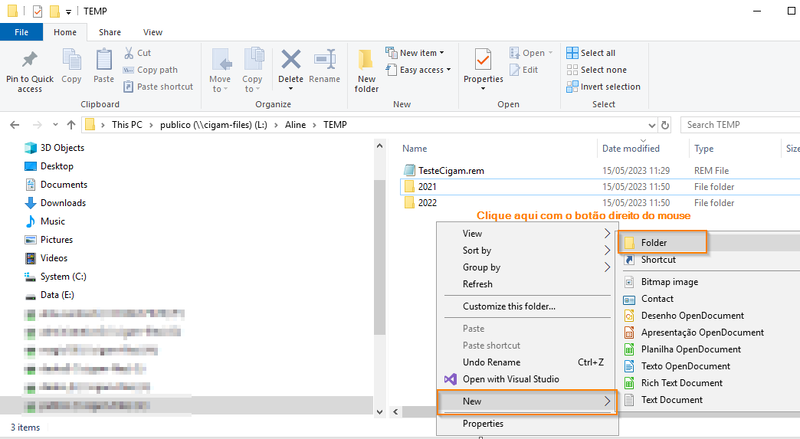Viewport: 800px width, 439px height.
Task: Choose Undo Rename in context menu
Action: [x=527, y=362]
